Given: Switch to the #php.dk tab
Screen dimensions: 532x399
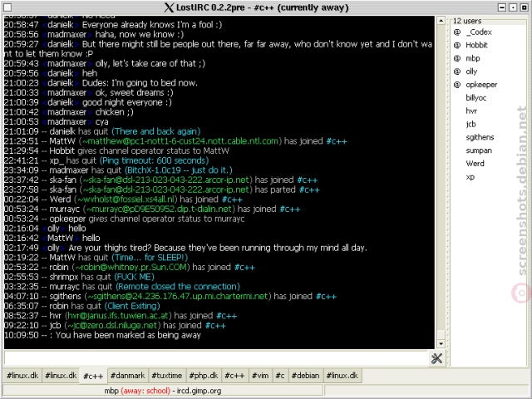Looking at the screenshot, I should click(x=204, y=376).
